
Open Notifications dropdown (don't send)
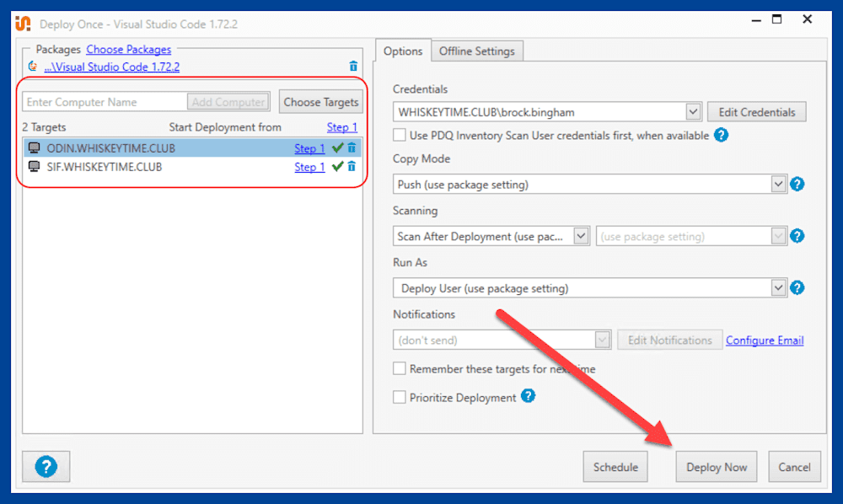502,340
